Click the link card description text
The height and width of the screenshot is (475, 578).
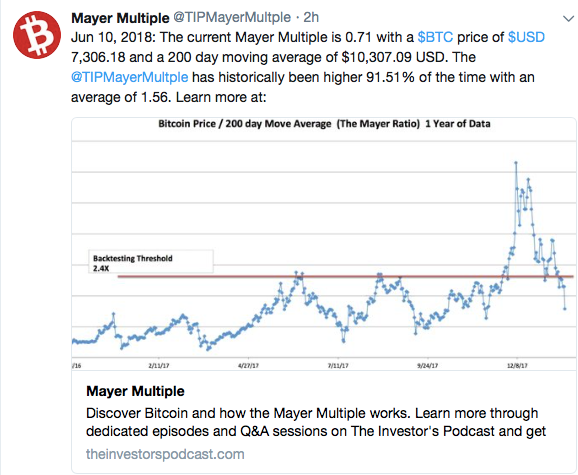316,422
